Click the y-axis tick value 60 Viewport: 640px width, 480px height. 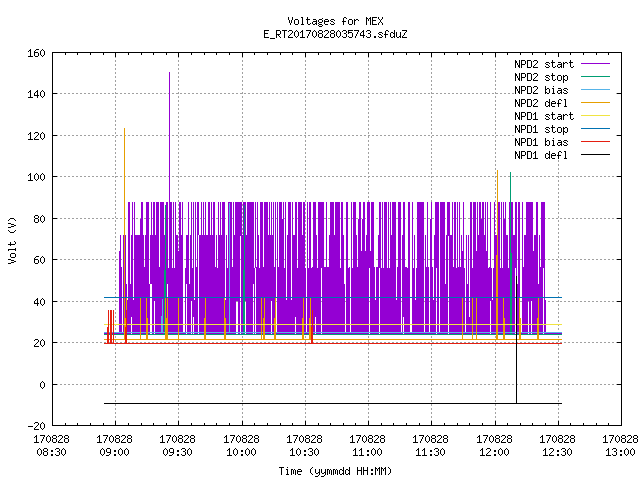[x=39, y=260]
